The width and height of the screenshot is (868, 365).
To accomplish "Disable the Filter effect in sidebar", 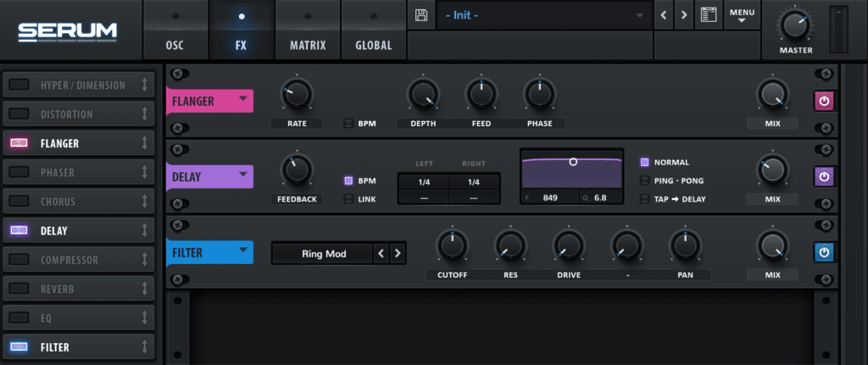I will 20,347.
